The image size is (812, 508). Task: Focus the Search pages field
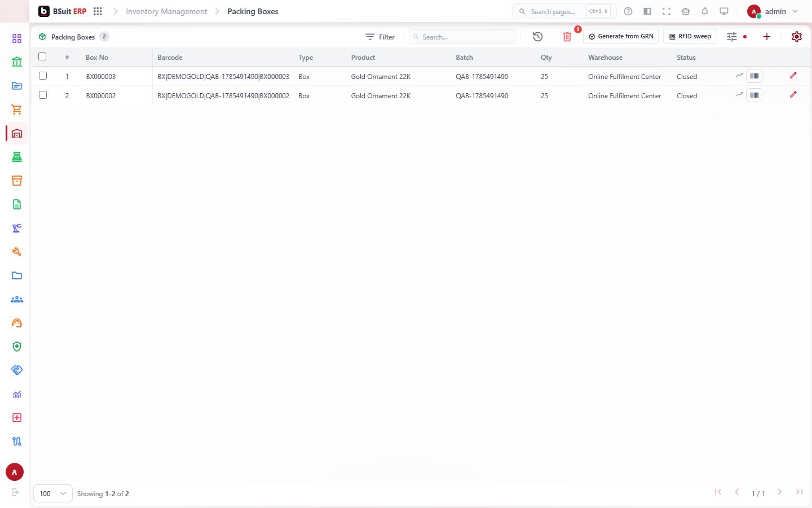tap(564, 11)
